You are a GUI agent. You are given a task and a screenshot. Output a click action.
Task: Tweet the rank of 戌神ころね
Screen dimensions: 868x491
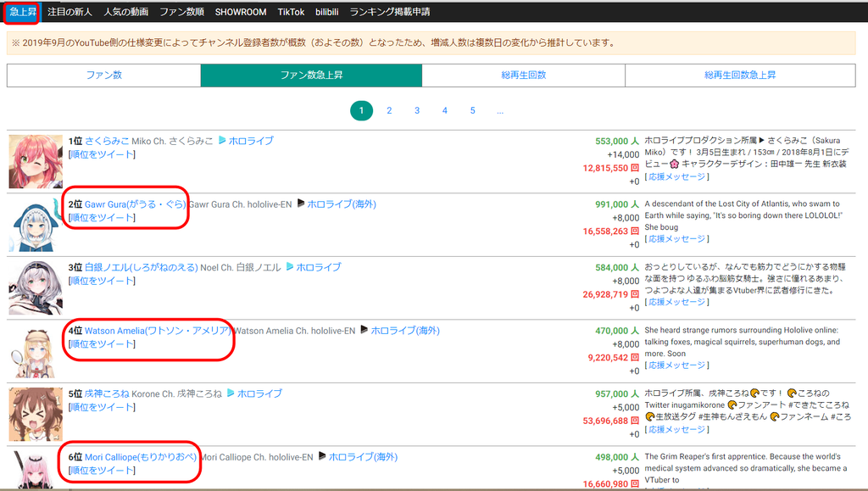point(102,407)
